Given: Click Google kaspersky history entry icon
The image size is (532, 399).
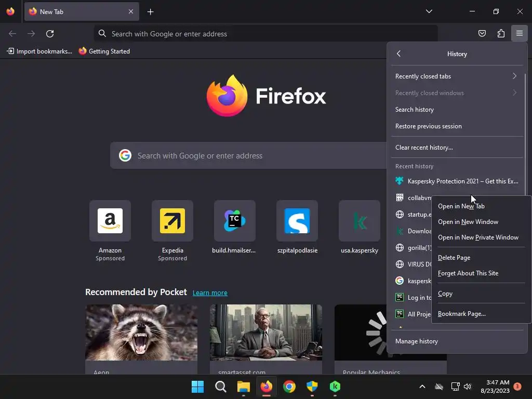Looking at the screenshot, I should [x=400, y=281].
